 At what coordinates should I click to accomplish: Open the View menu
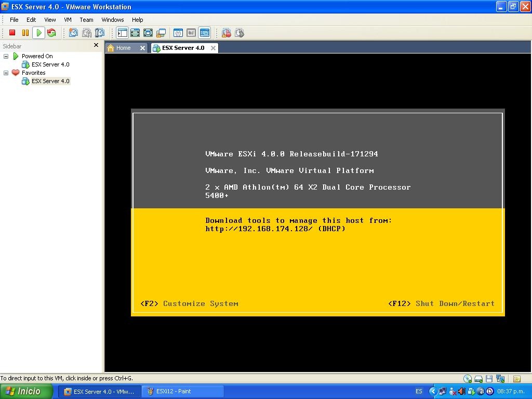[50, 20]
